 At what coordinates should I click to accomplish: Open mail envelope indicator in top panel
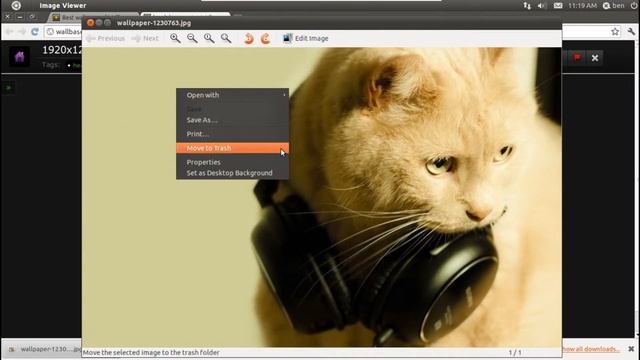click(x=558, y=6)
